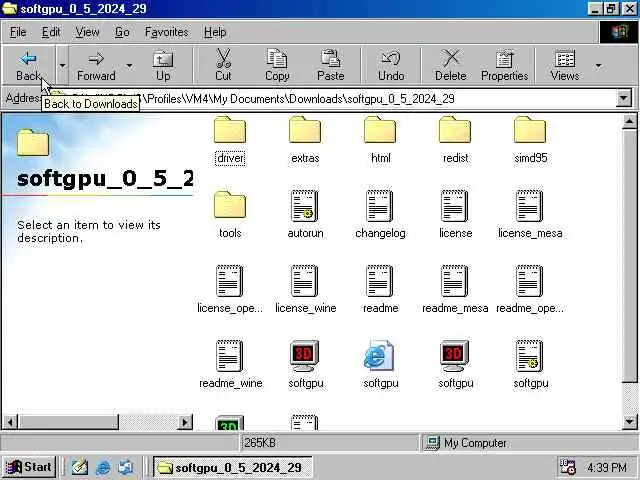Click the Forward toolbar button
Viewport: 640px width, 480px height.
(96, 65)
